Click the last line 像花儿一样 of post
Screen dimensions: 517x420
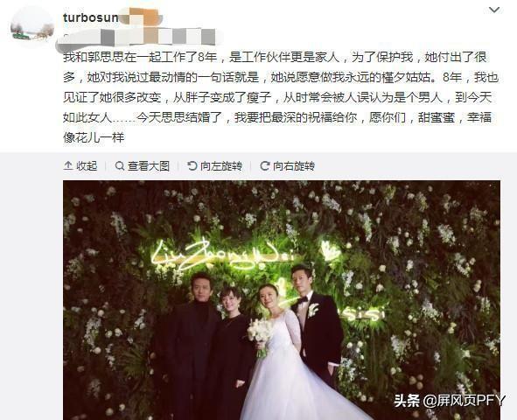click(x=94, y=137)
